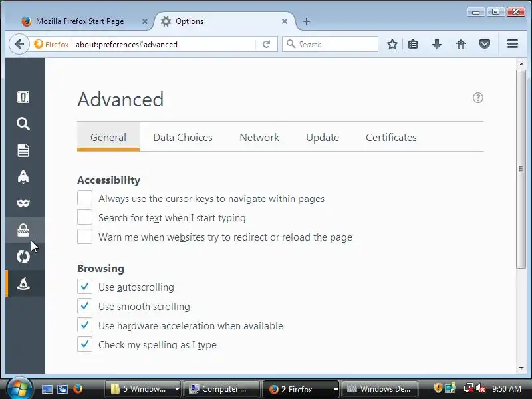Click the page vertical scrollbar thumb
The width and height of the screenshot is (532, 399).
[521, 169]
